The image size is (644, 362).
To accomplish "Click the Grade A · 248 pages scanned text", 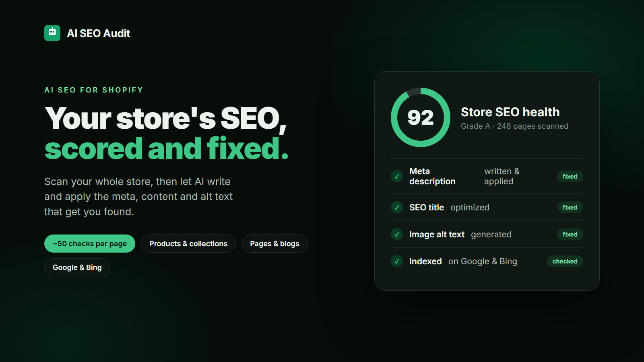I will coord(514,126).
